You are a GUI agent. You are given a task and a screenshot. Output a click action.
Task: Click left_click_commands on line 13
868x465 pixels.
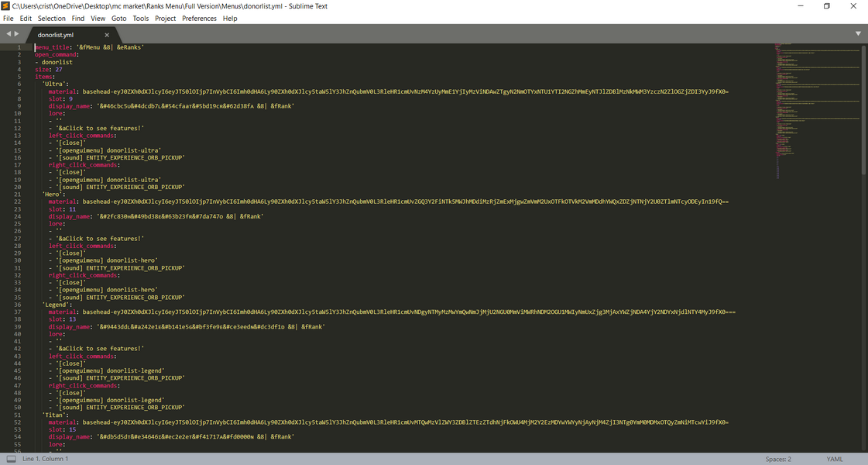point(81,136)
